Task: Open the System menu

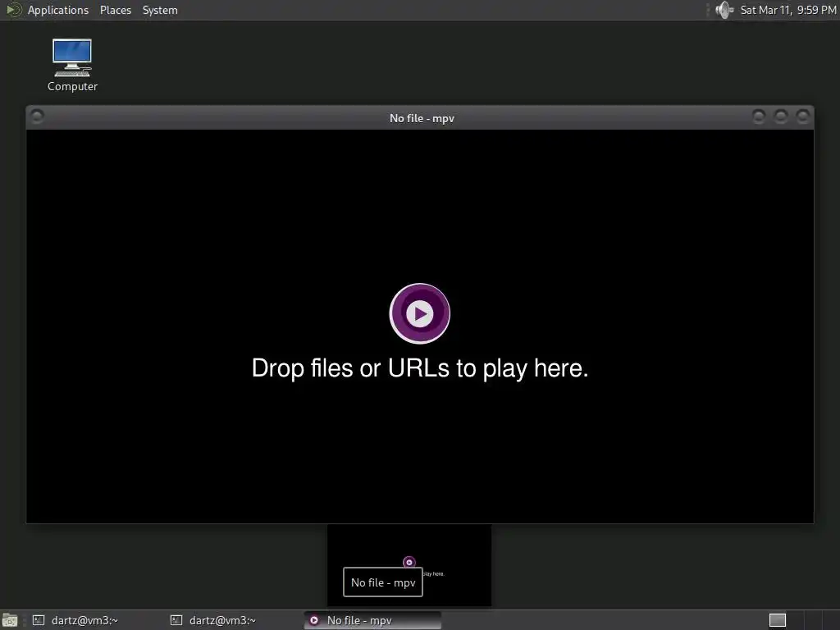Action: (x=160, y=10)
